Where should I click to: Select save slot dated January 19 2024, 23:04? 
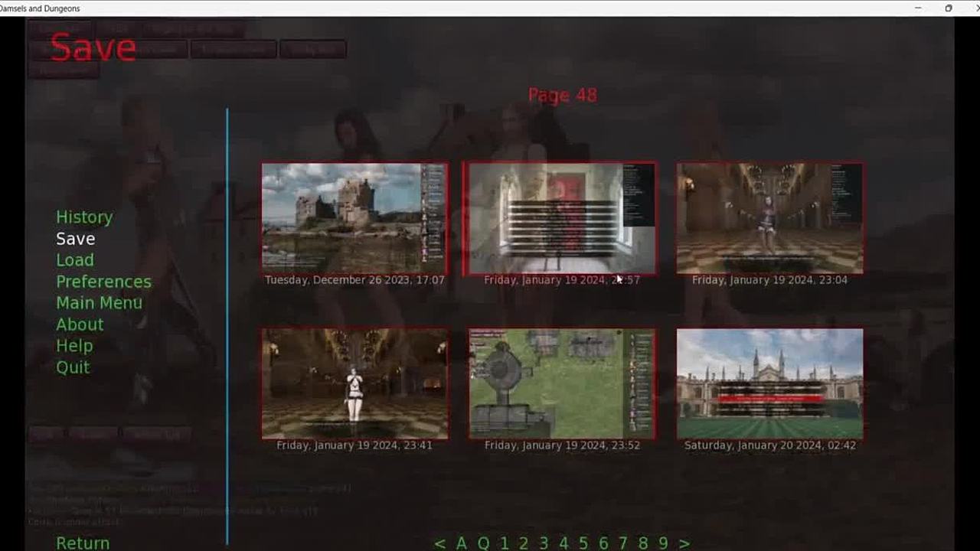pyautogui.click(x=769, y=224)
